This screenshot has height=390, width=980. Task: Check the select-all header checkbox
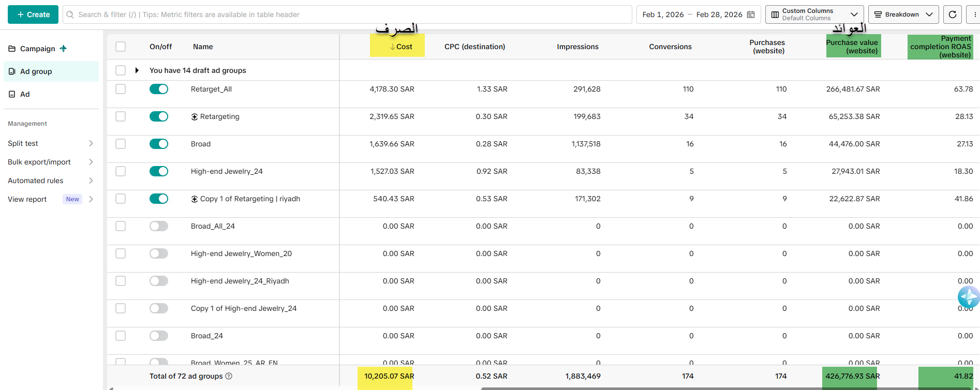(121, 47)
